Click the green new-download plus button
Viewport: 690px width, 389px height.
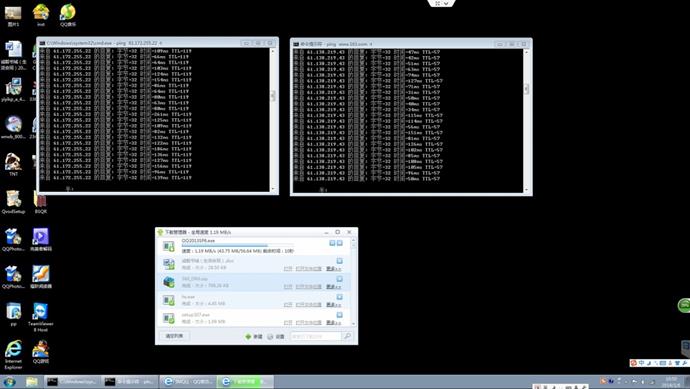coord(248,337)
